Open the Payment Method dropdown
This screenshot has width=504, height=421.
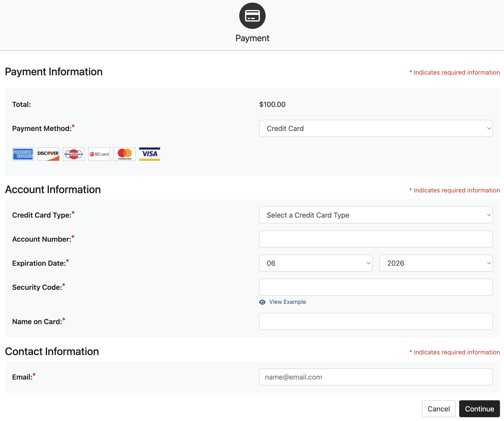(376, 129)
